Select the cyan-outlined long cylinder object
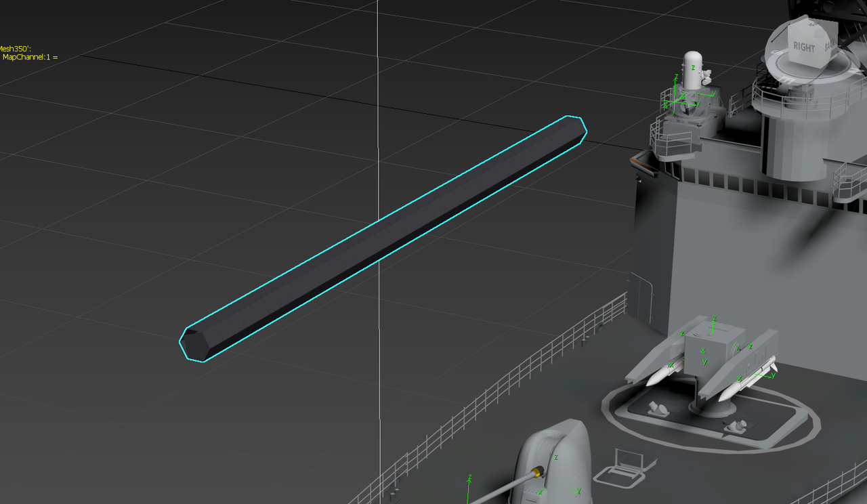Screen dimensions: 867x504 [x=383, y=238]
